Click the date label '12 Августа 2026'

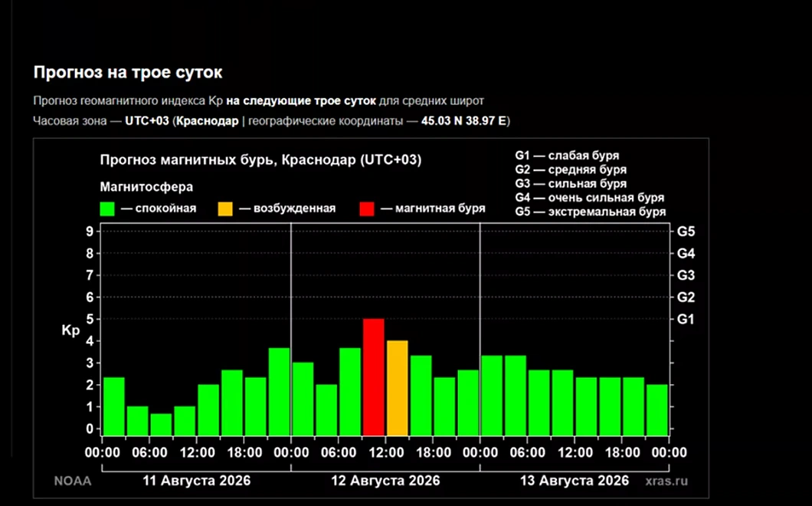click(x=386, y=481)
